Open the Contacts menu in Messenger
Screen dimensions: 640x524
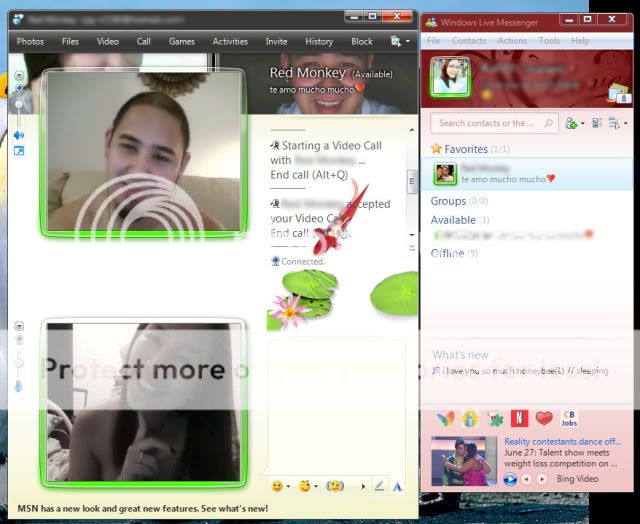[469, 41]
